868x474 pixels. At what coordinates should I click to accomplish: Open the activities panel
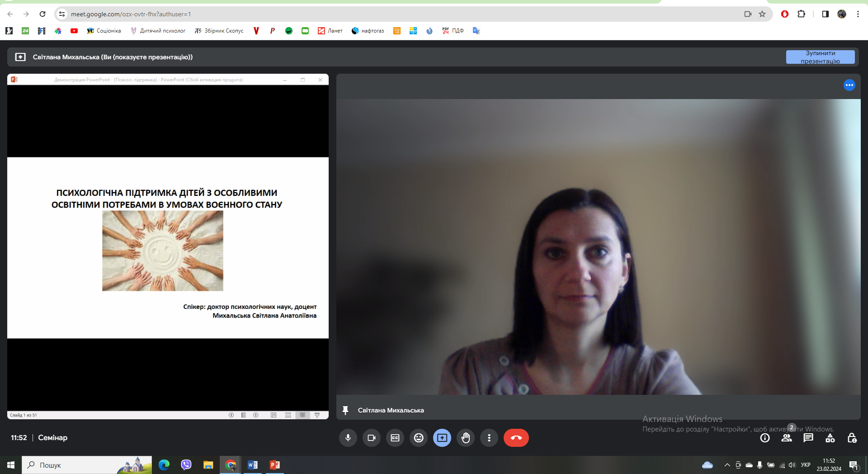830,438
